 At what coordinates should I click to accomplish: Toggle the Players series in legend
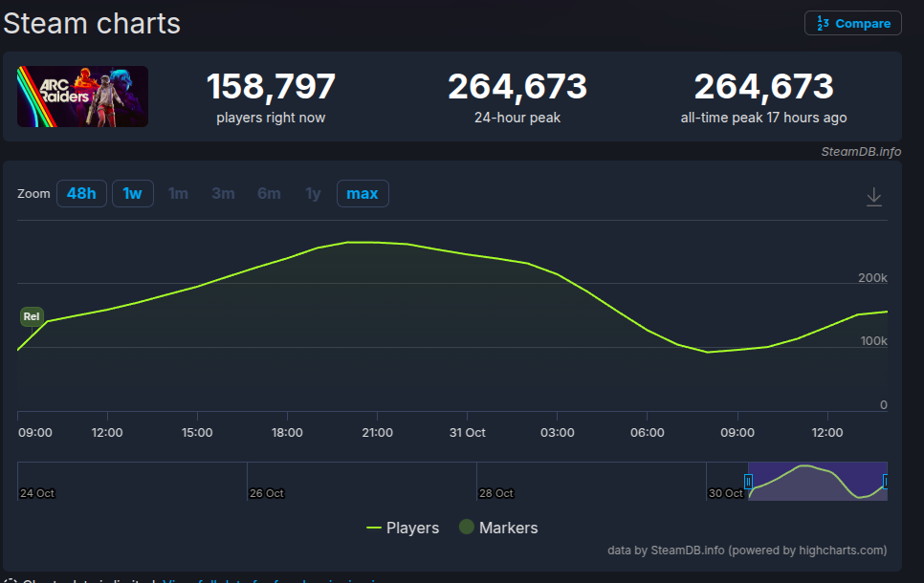point(403,528)
